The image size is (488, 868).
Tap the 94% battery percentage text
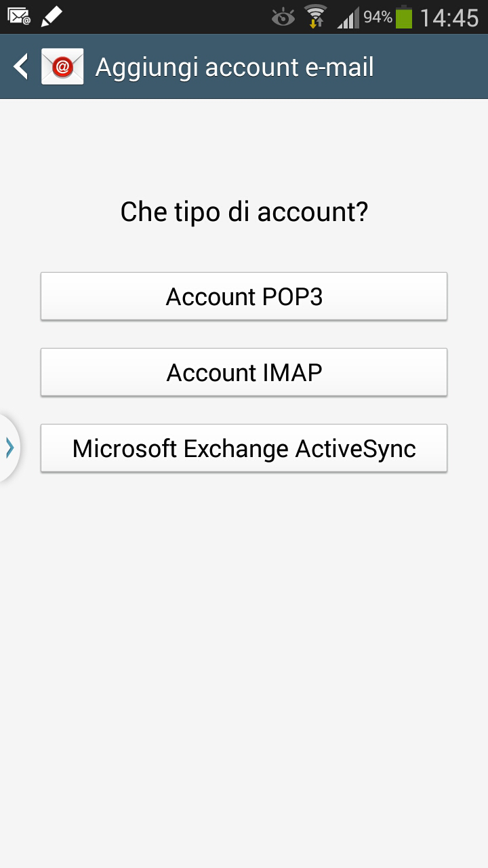[378, 17]
